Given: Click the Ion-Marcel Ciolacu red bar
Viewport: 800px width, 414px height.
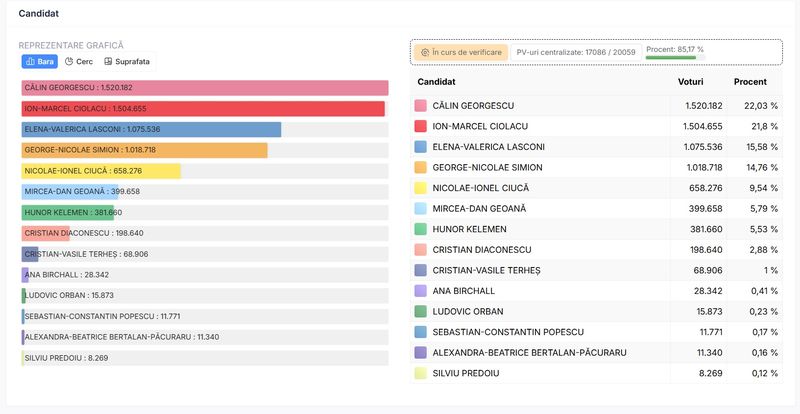Looking at the screenshot, I should click(x=203, y=109).
